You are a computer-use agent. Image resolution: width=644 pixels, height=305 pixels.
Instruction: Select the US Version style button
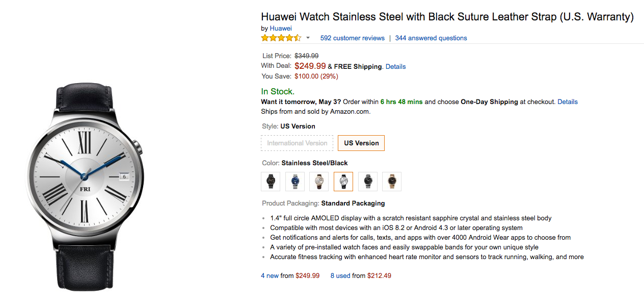coord(361,143)
